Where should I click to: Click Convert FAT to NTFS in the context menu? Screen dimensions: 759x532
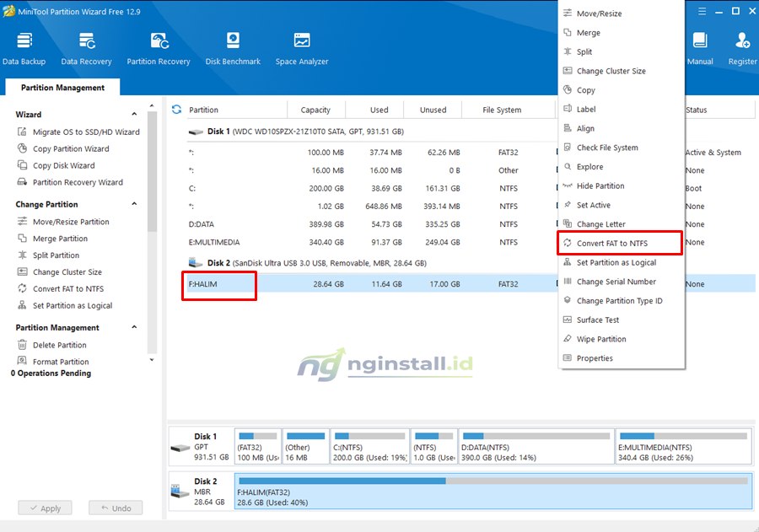click(x=620, y=243)
